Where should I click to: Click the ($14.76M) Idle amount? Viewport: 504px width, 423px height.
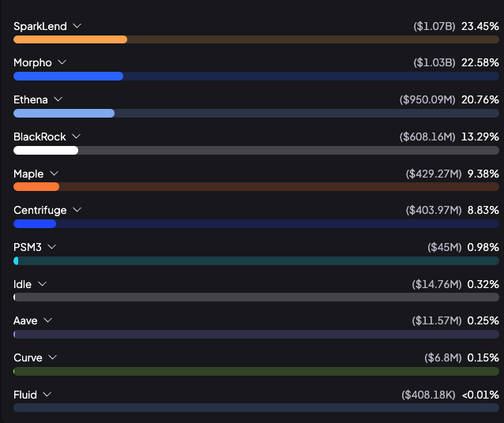pos(437,285)
